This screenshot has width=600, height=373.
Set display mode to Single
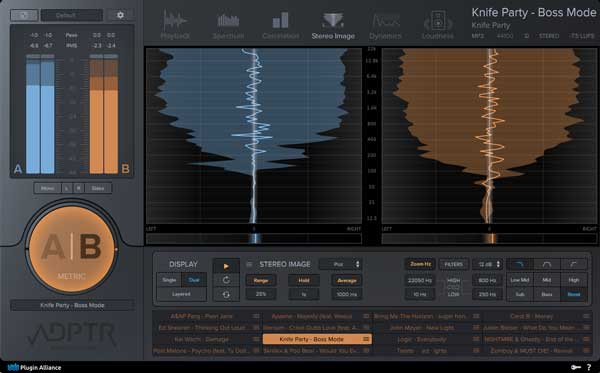[169, 280]
